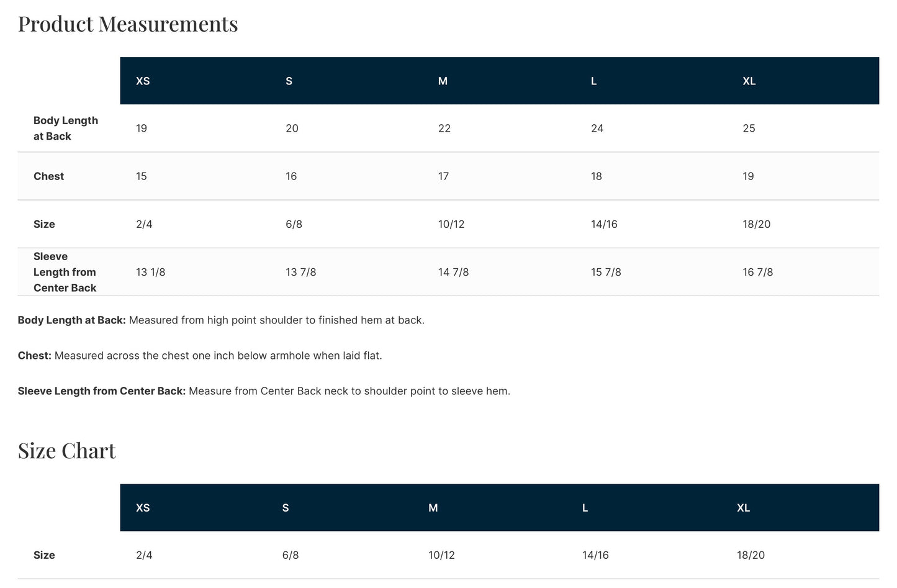The height and width of the screenshot is (588, 897).
Task: Click the Chest row label in table
Action: click(x=49, y=176)
